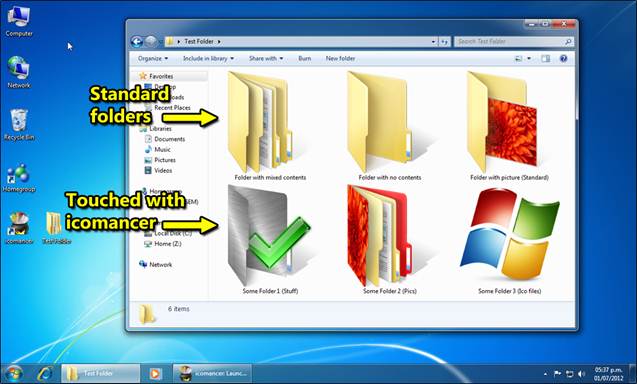Expand the change view options arrow
637x384 pixels.
pyautogui.click(x=529, y=59)
